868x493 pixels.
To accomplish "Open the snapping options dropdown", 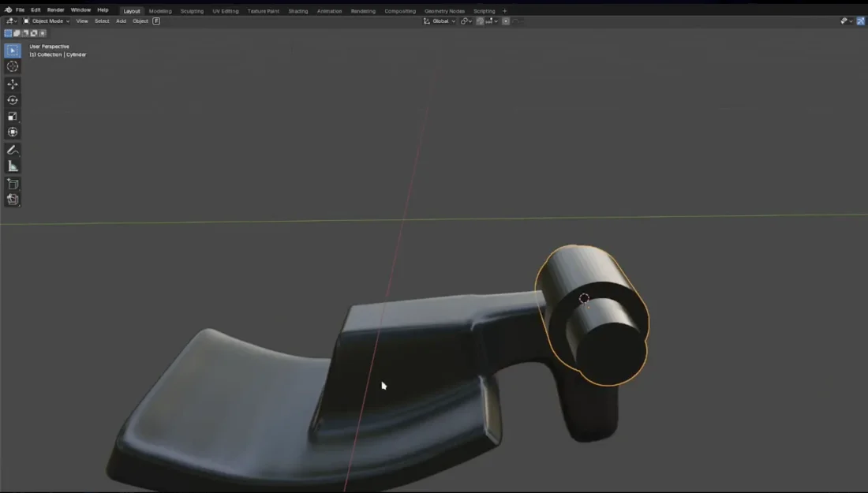I will (x=492, y=21).
